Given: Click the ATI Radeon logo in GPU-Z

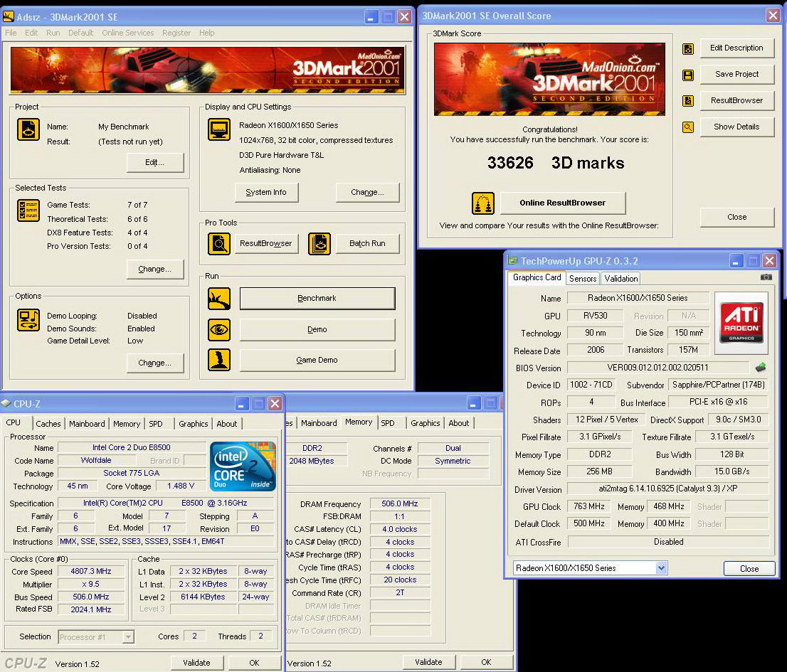Looking at the screenshot, I should (x=741, y=322).
